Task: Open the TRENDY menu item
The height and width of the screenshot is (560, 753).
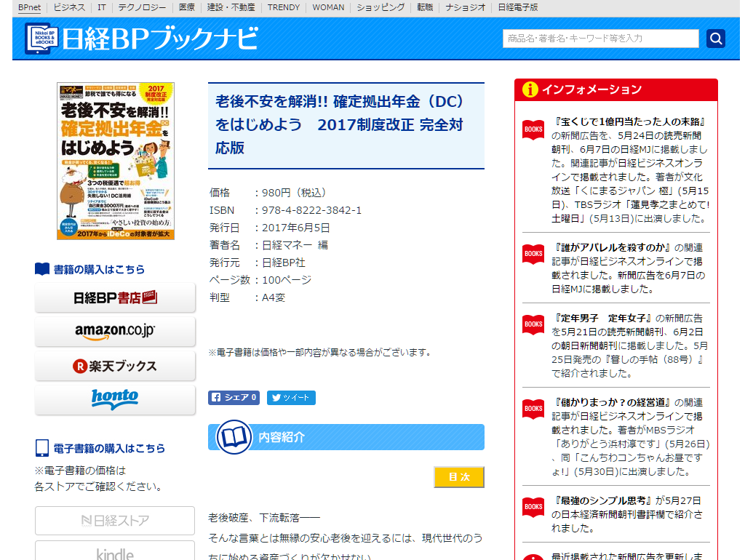Action: point(284,8)
